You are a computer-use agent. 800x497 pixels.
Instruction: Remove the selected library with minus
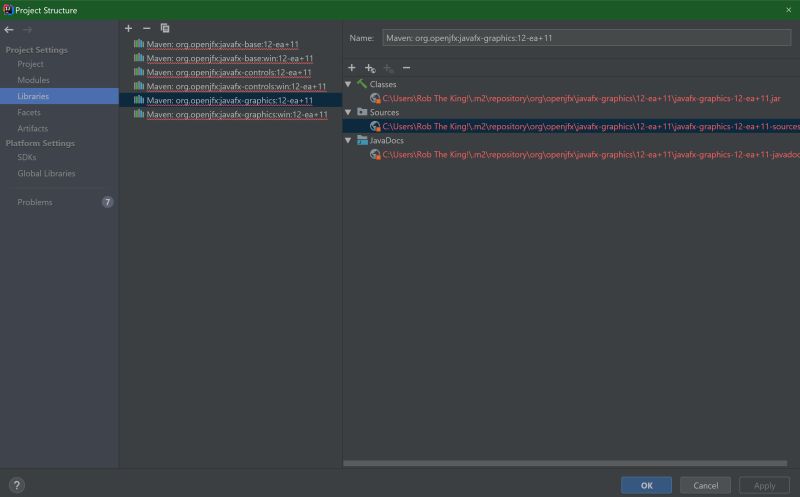click(147, 28)
